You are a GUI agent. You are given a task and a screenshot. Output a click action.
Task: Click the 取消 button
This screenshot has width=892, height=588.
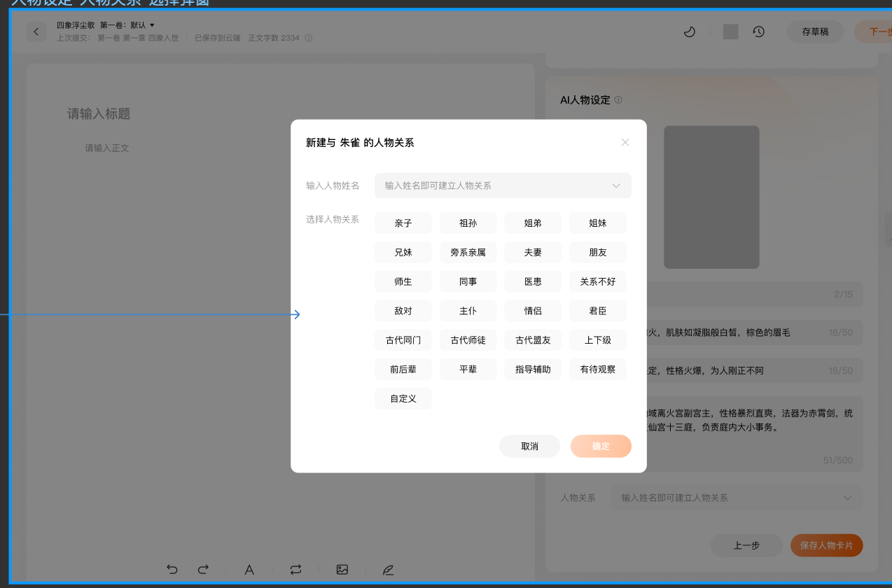(529, 446)
